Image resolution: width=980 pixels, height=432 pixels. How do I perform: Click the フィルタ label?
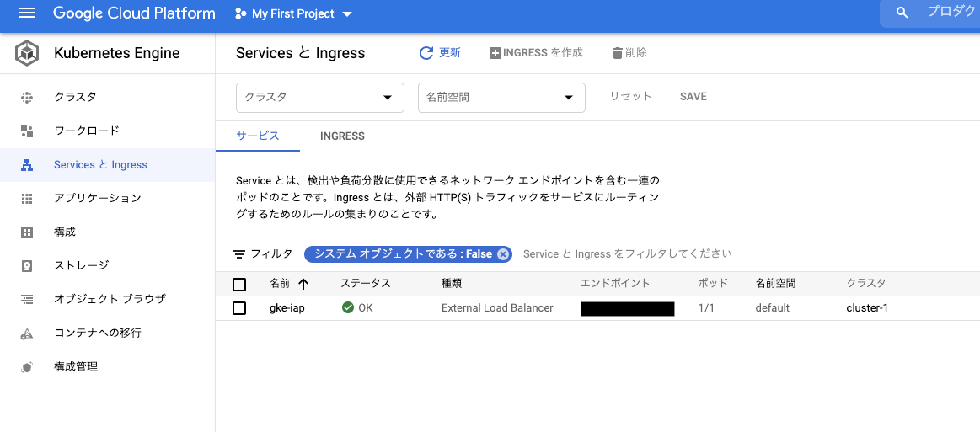coord(271,254)
